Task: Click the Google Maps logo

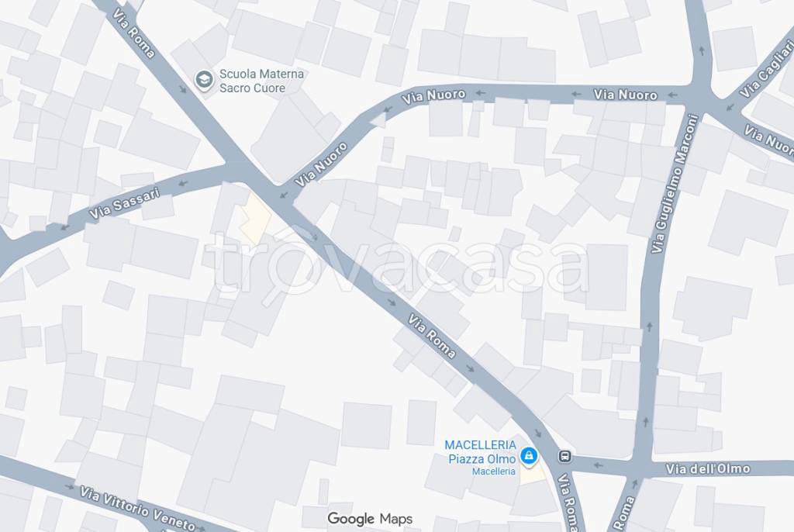Action: (370, 519)
